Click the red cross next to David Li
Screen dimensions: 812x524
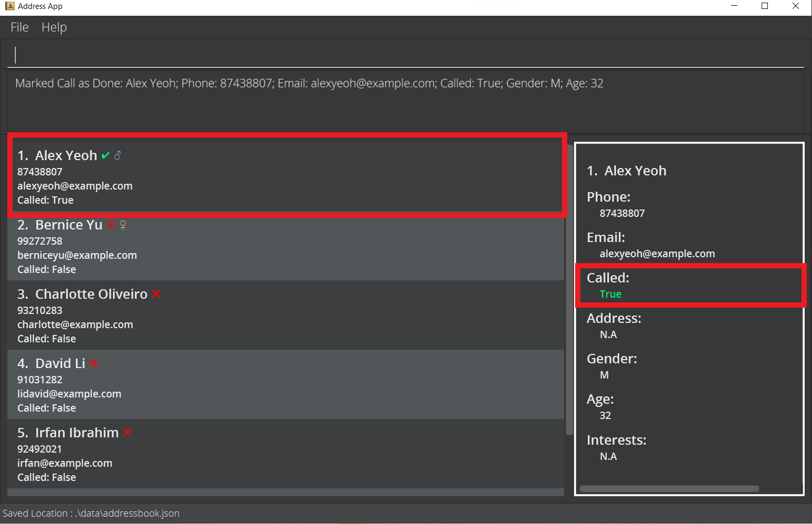[x=93, y=363]
